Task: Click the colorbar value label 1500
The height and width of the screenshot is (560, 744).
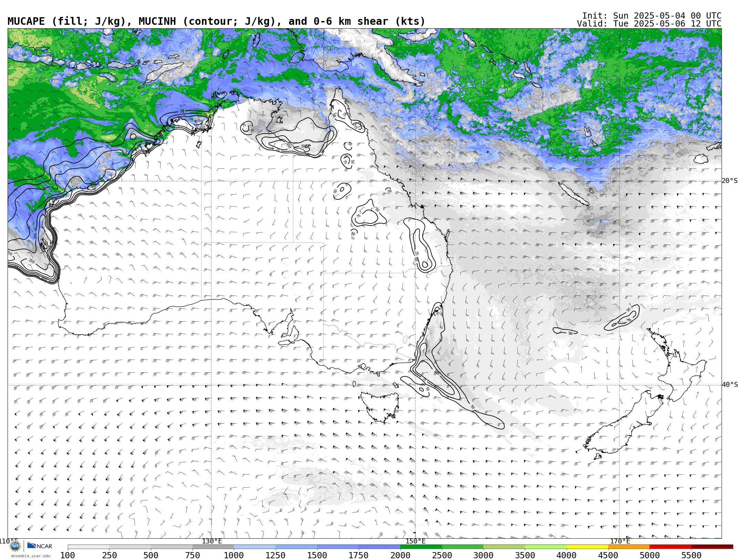Action: [x=317, y=555]
